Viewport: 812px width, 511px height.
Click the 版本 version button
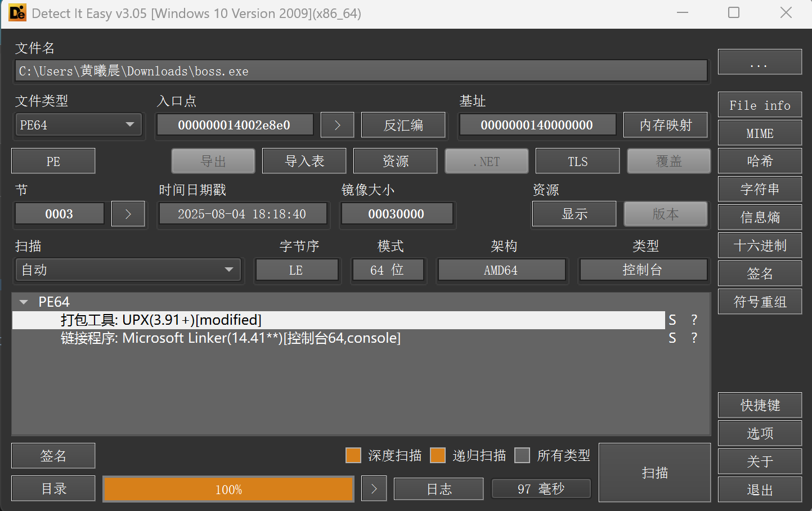tap(666, 214)
